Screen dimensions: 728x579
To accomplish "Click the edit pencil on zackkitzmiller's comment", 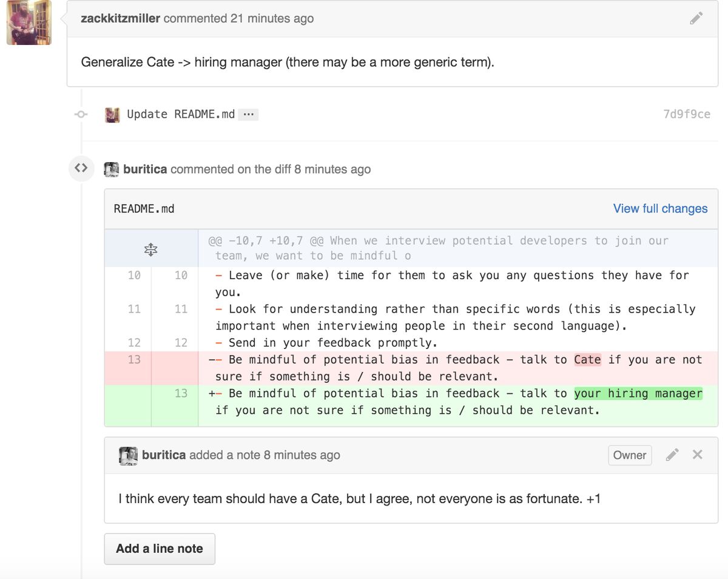I will pos(696,18).
